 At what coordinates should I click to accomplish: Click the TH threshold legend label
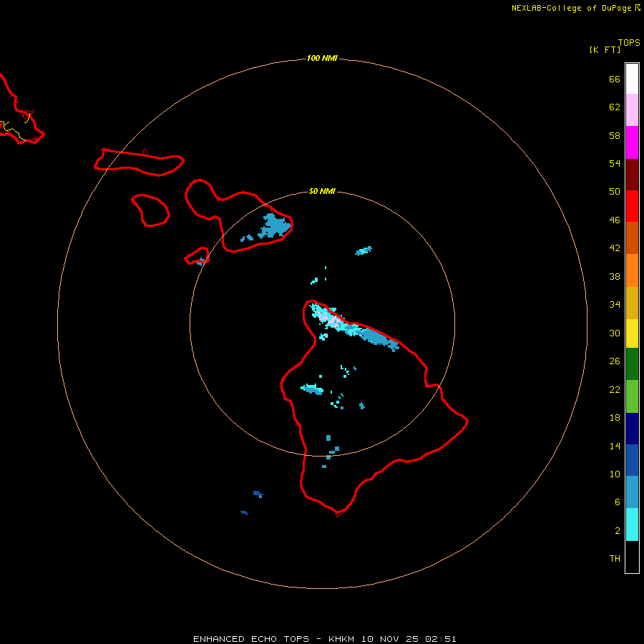coord(615,559)
